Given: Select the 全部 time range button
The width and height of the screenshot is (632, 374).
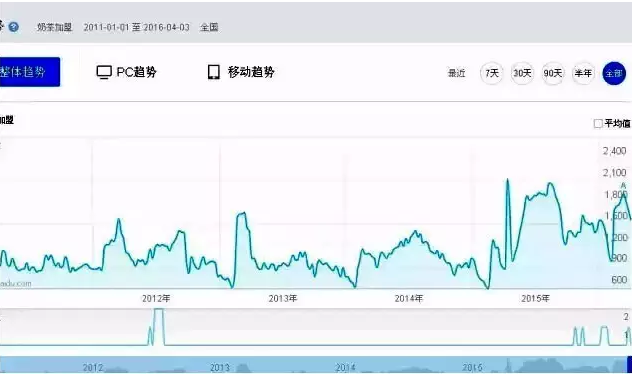Looking at the screenshot, I should (614, 73).
